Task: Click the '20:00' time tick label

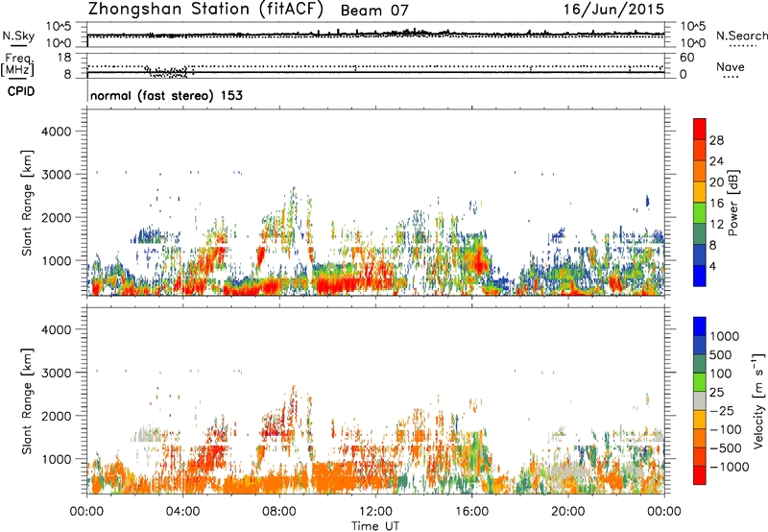Action: (567, 512)
